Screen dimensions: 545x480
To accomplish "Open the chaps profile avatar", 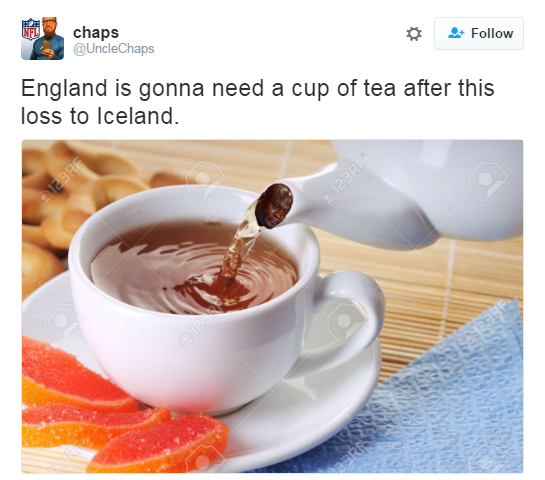I will click(42, 38).
